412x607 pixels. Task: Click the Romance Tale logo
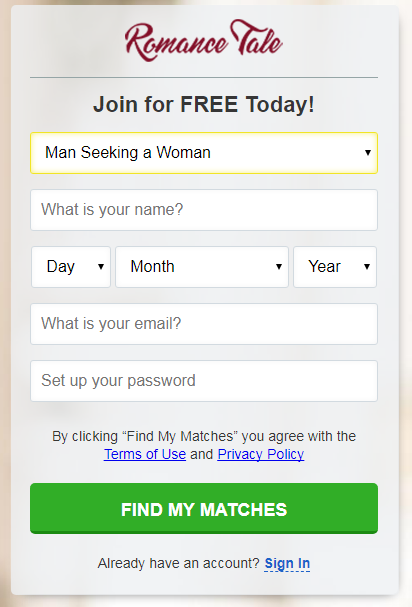(204, 41)
